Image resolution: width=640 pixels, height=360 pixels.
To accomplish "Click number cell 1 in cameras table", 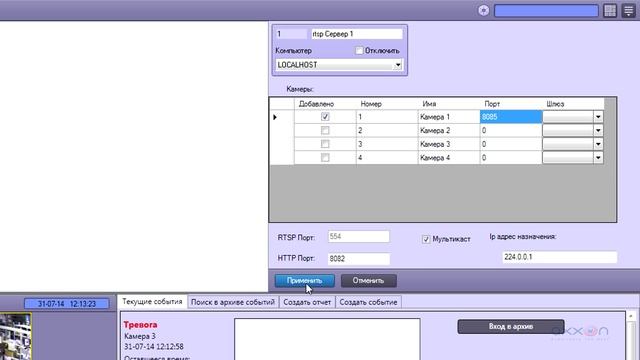I will click(x=387, y=117).
